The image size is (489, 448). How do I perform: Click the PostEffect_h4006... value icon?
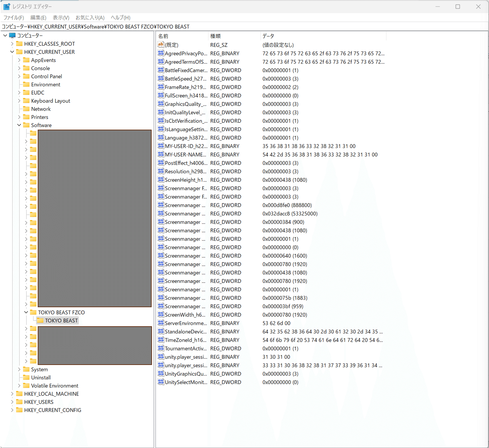(x=161, y=163)
